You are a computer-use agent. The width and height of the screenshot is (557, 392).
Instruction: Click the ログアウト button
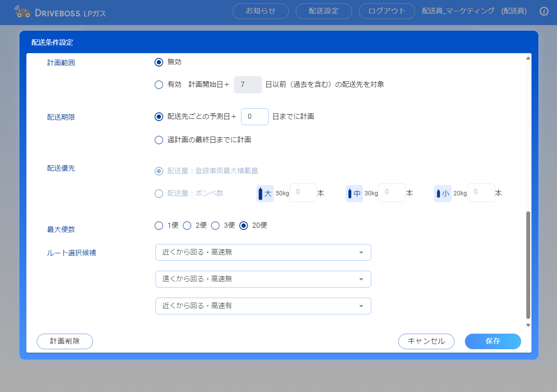387,11
